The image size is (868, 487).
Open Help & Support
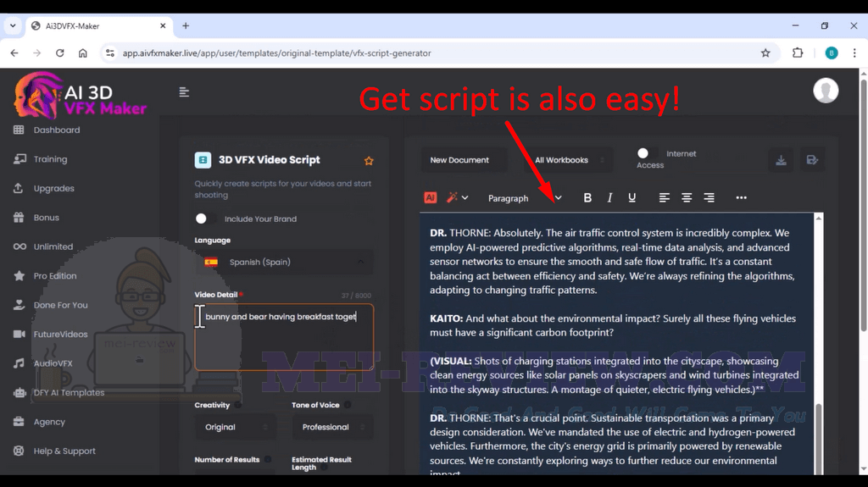pyautogui.click(x=64, y=451)
